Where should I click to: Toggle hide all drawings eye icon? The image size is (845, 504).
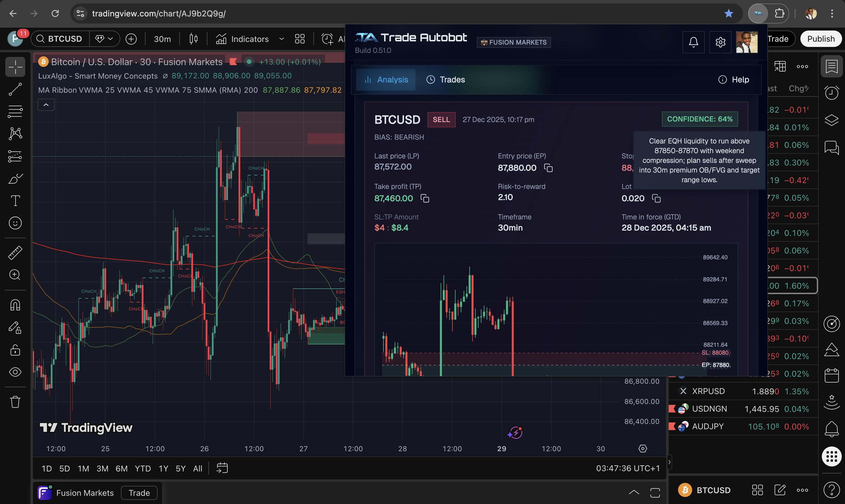coord(15,372)
